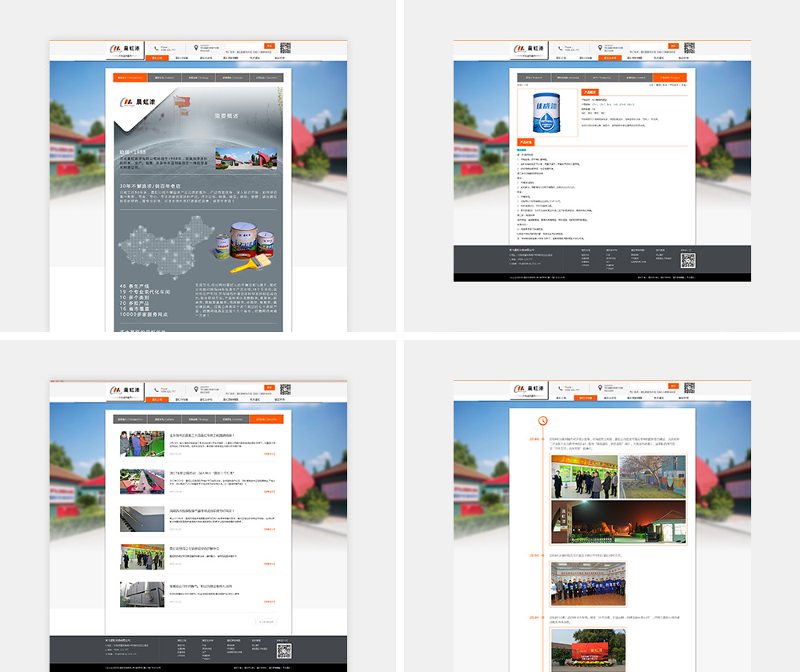
Task: Click the pagination button below the news list
Action: tap(266, 622)
